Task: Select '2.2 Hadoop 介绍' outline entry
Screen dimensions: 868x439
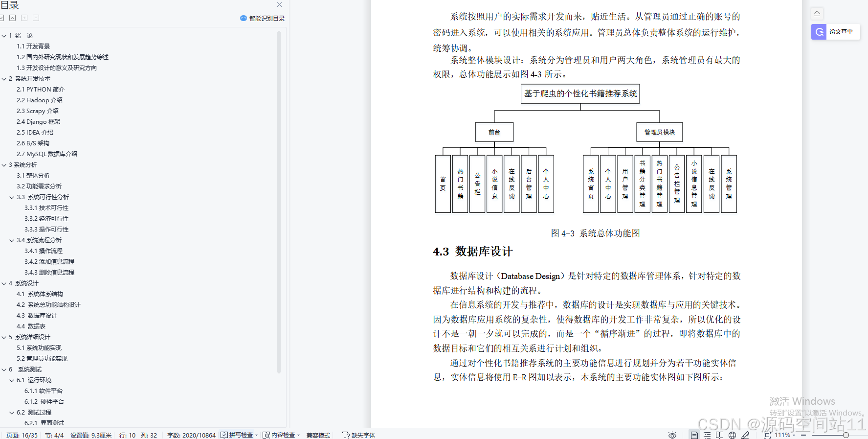Action: [x=40, y=100]
